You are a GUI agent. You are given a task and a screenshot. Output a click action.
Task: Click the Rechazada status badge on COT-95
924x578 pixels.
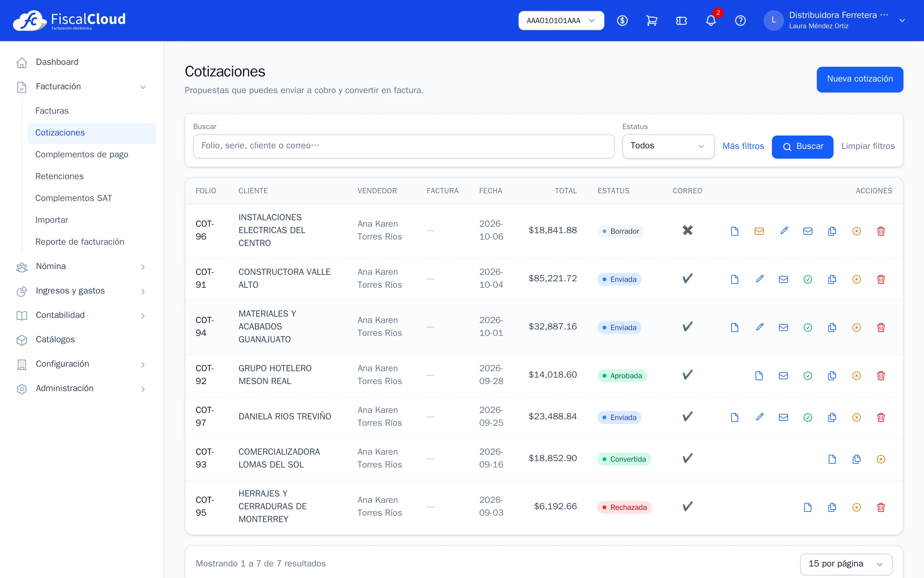625,507
